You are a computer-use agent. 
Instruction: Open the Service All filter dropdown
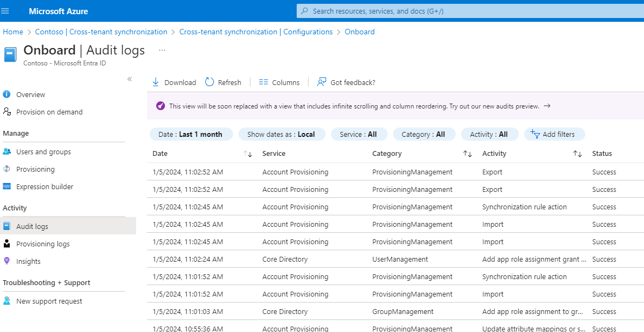pyautogui.click(x=359, y=134)
